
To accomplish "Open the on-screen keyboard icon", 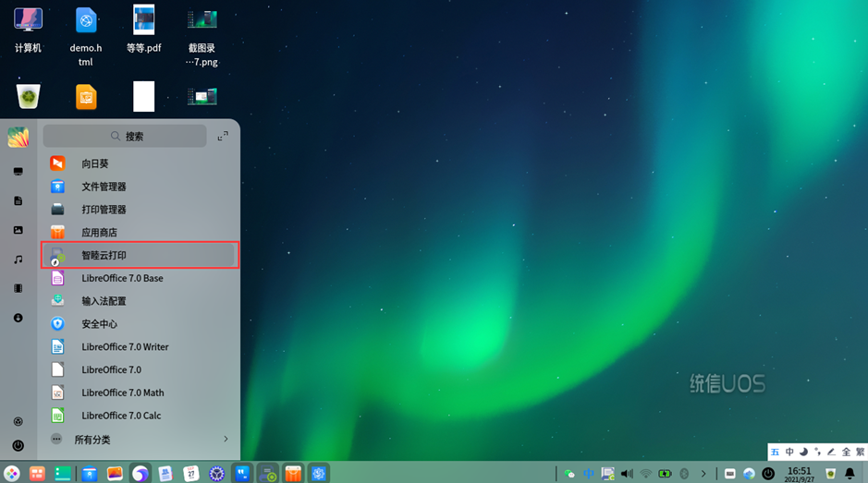I will pos(730,474).
